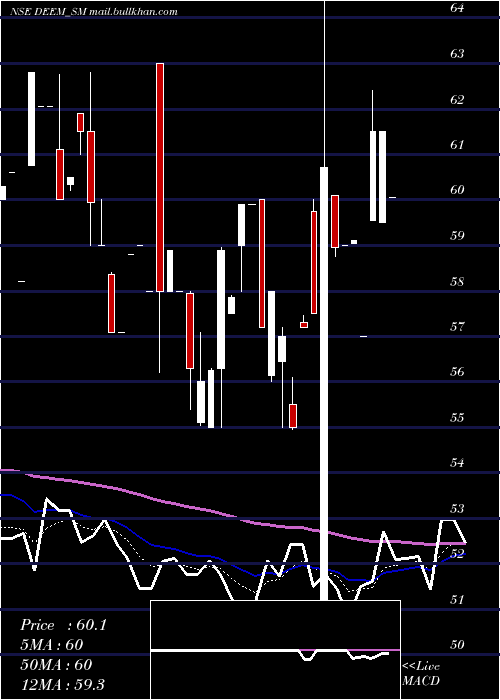This screenshot has width=500, height=700.
Task: Click the 53 price axis label
Action: click(x=457, y=508)
